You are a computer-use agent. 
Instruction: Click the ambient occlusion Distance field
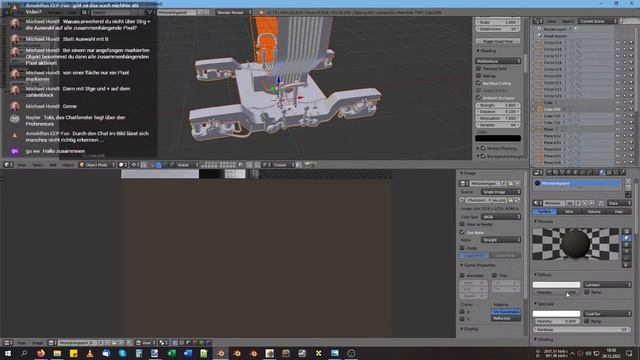click(498, 111)
